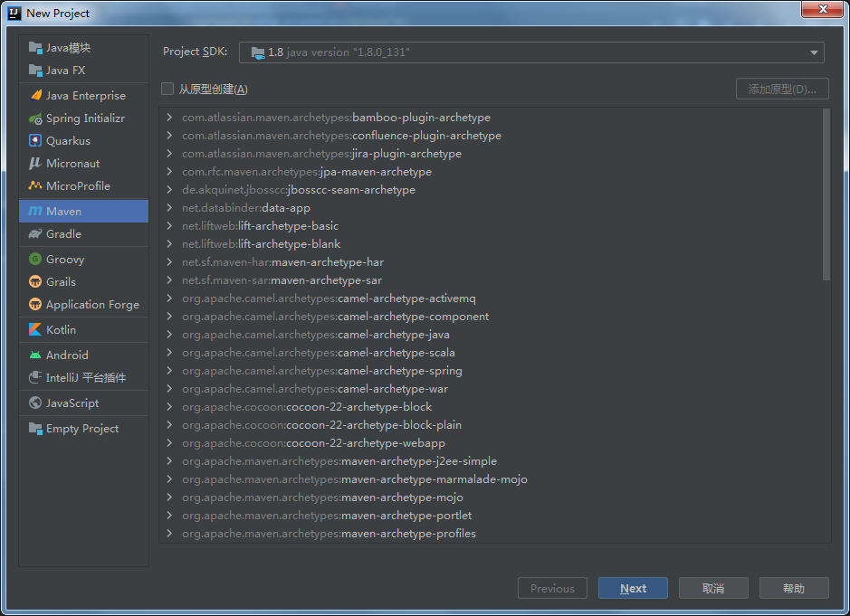Screen dimensions: 850x616
Task: Pick the IntelliJ 平台插件 plug icon
Action: [x=35, y=377]
